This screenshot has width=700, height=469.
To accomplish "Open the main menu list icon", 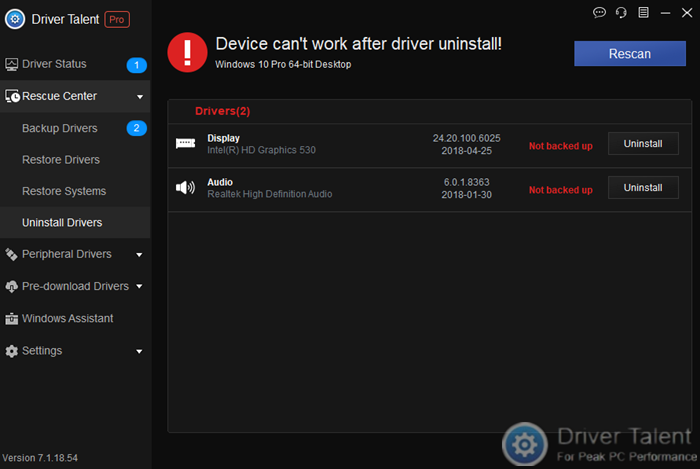I will click(x=643, y=12).
